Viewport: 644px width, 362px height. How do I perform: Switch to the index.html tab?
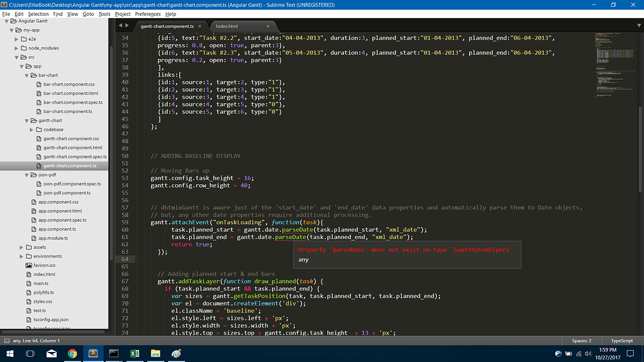(228, 26)
